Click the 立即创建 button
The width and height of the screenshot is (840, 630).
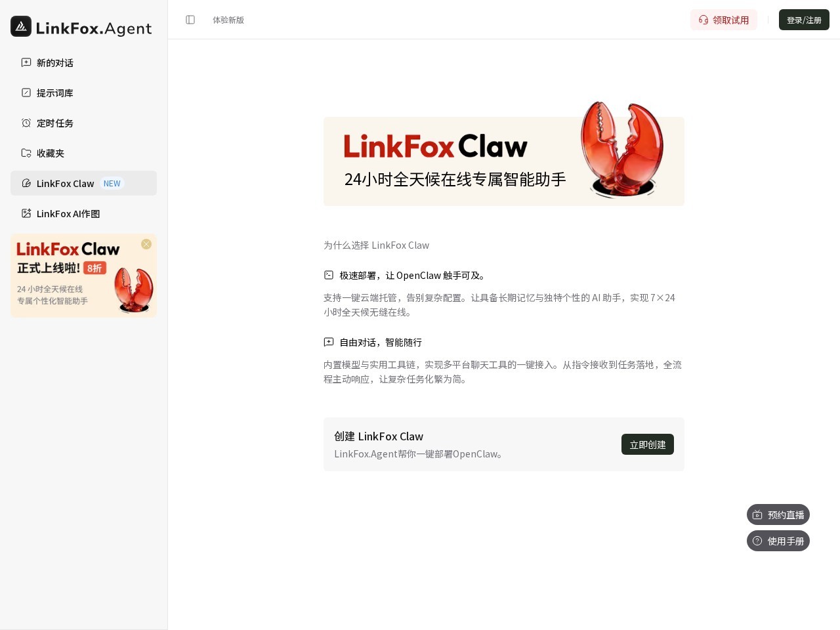[648, 444]
